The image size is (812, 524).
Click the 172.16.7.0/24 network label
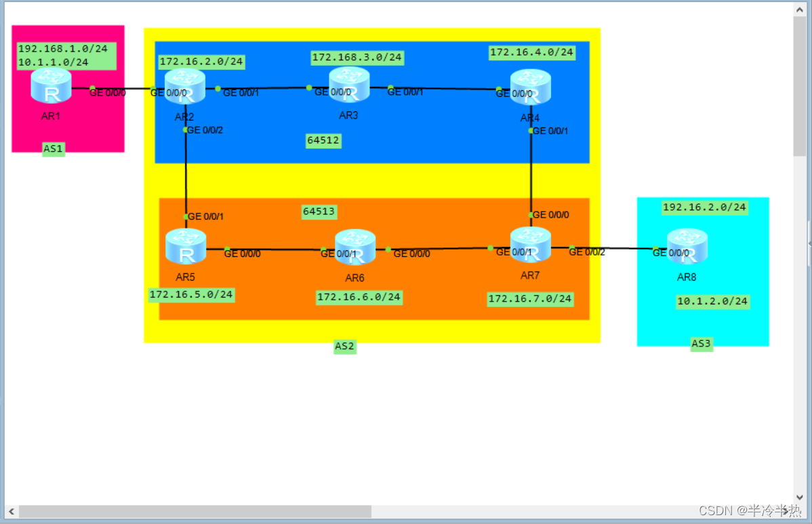(x=530, y=299)
